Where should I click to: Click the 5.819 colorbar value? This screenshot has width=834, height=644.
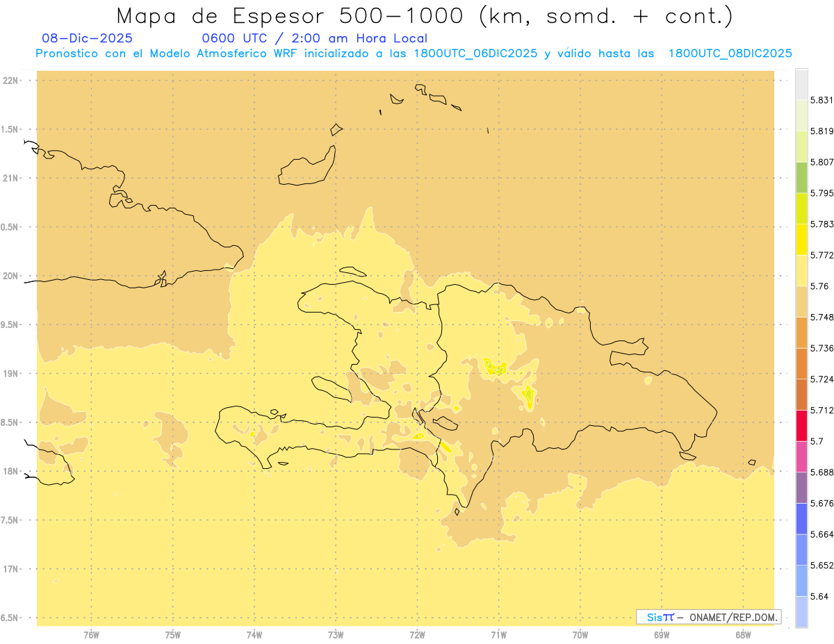coord(822,131)
